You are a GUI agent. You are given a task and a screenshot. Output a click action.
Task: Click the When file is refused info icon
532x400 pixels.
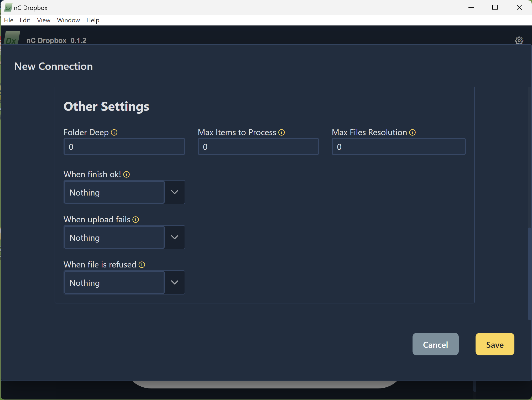point(142,265)
